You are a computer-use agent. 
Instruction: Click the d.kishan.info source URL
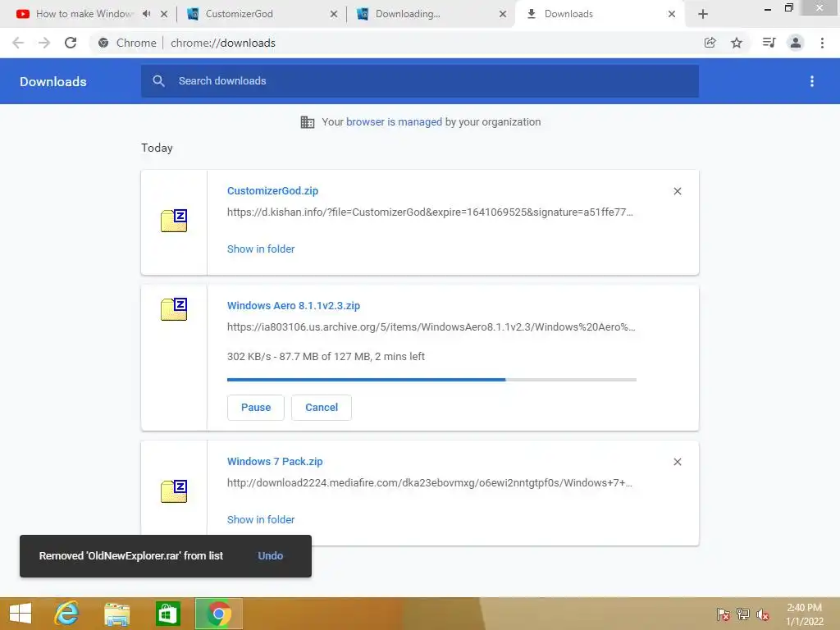click(x=430, y=212)
